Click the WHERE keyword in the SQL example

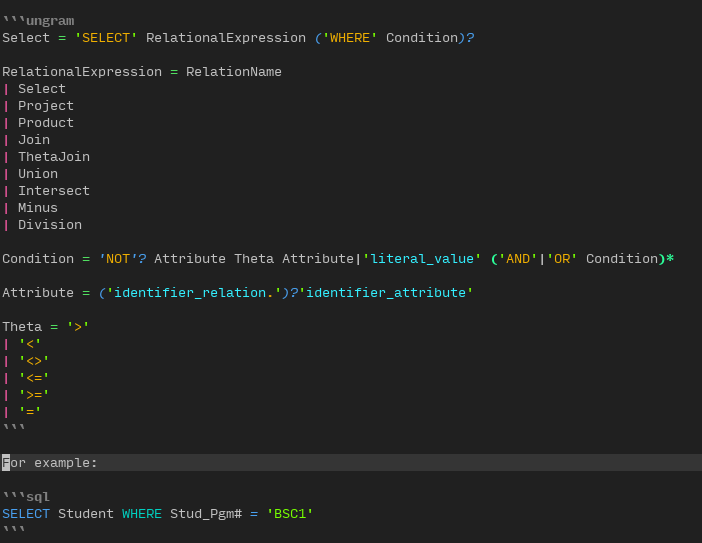(x=142, y=514)
